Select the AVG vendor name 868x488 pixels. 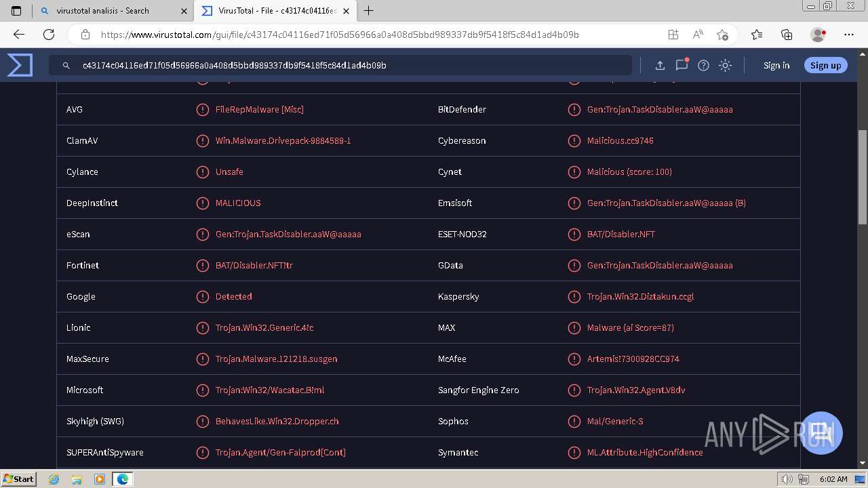coord(75,110)
